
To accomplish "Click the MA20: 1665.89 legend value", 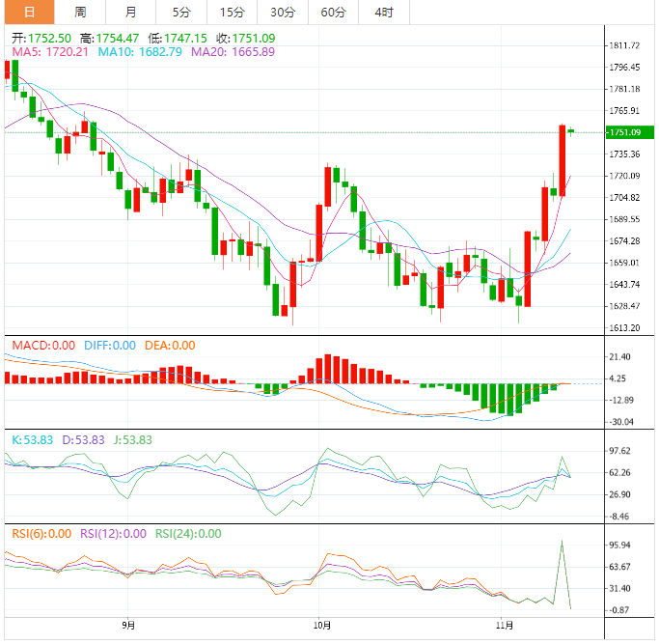I will tap(233, 52).
